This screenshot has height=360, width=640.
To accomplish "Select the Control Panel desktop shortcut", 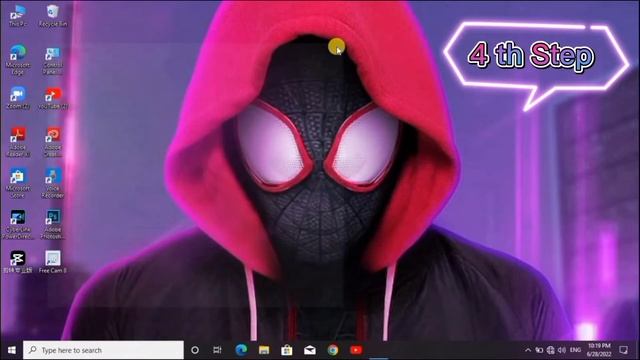I will [53, 60].
